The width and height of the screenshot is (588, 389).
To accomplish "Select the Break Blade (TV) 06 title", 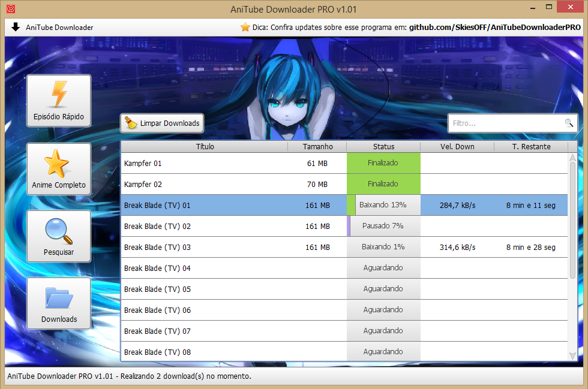I will pyautogui.click(x=157, y=310).
